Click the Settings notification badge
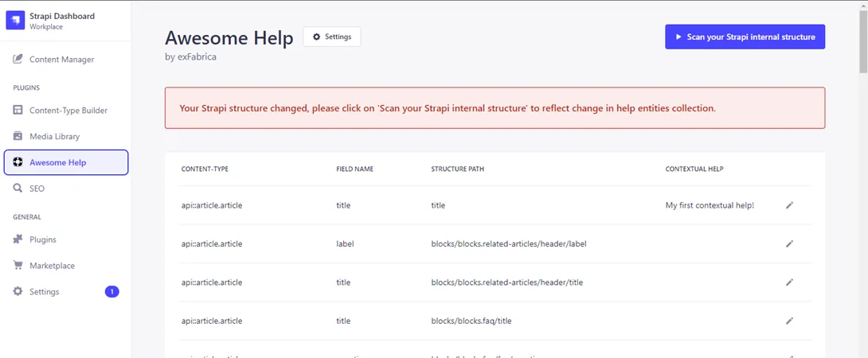 click(111, 292)
